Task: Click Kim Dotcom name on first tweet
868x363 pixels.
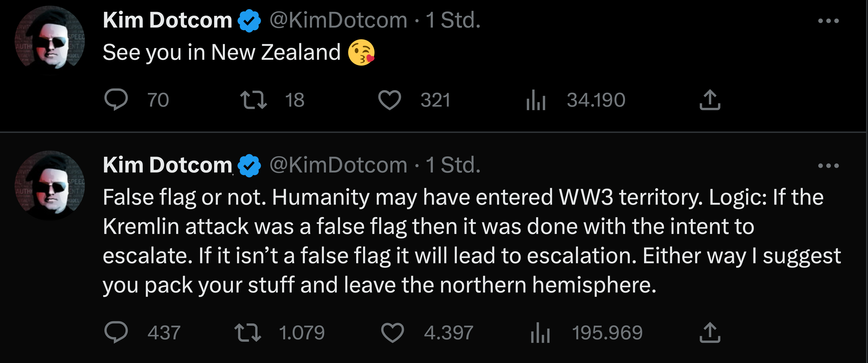Action: click(167, 20)
